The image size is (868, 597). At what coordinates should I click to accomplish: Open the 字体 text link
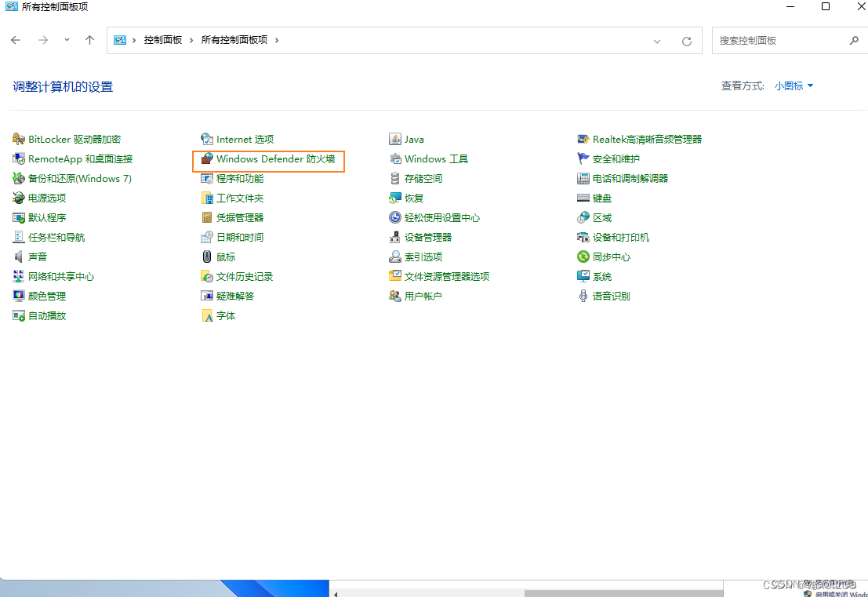pos(226,315)
